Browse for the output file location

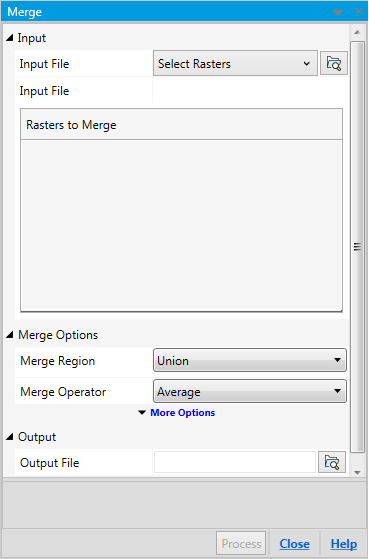pyautogui.click(x=332, y=462)
